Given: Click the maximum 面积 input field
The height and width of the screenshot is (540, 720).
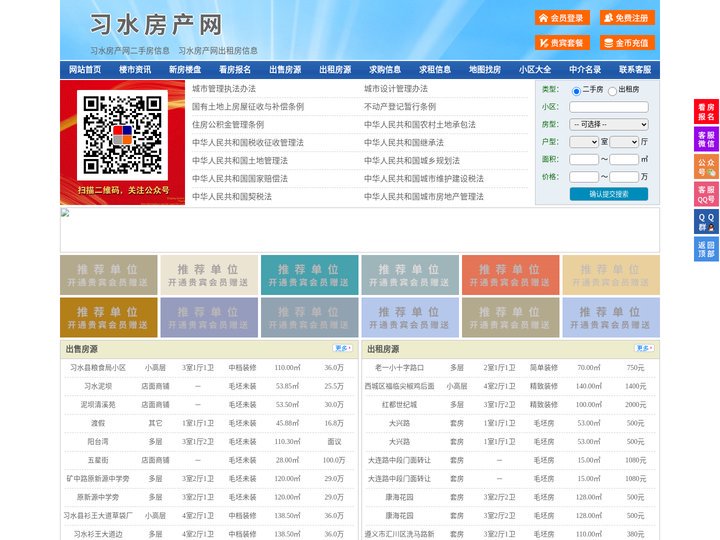Looking at the screenshot, I should pos(624,159).
